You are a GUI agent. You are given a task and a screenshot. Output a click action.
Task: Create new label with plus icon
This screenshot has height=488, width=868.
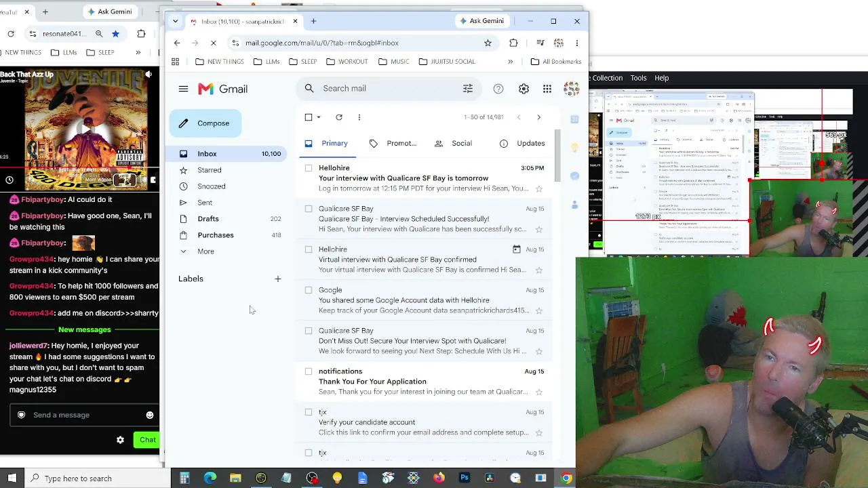(x=277, y=279)
